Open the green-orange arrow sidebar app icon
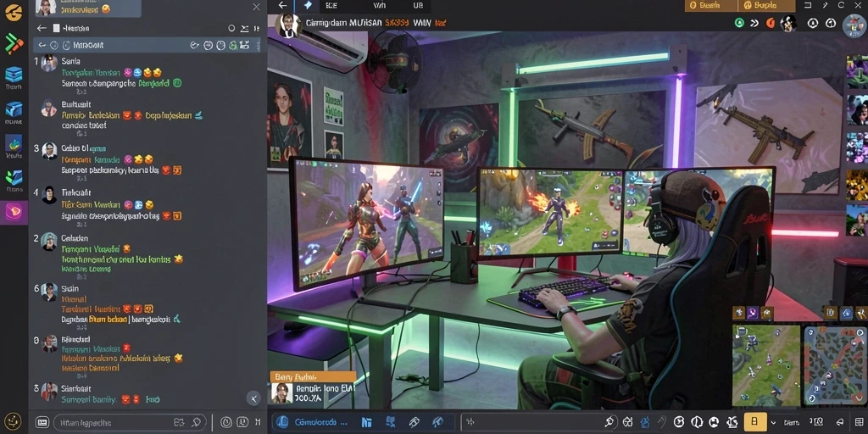868x434 pixels. point(14,43)
